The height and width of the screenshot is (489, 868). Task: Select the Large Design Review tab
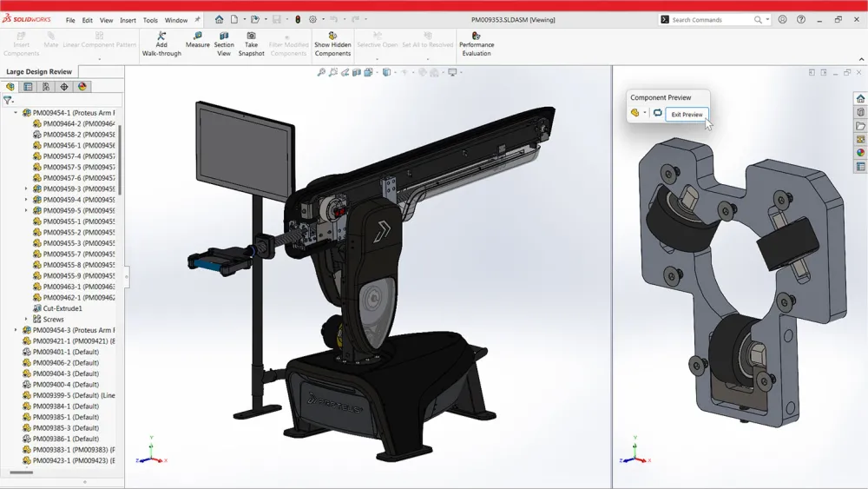click(39, 71)
